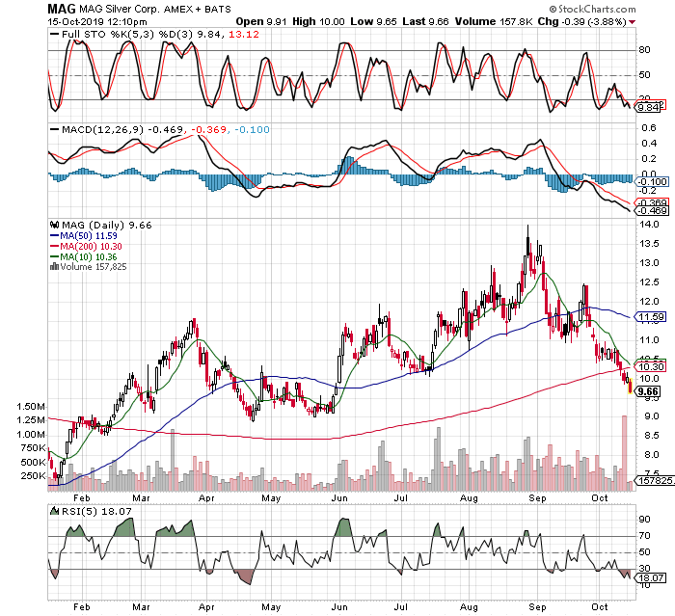This screenshot has width=675, height=616.
Task: Click the volume bars icon beside Volume 157,825
Action: point(54,266)
